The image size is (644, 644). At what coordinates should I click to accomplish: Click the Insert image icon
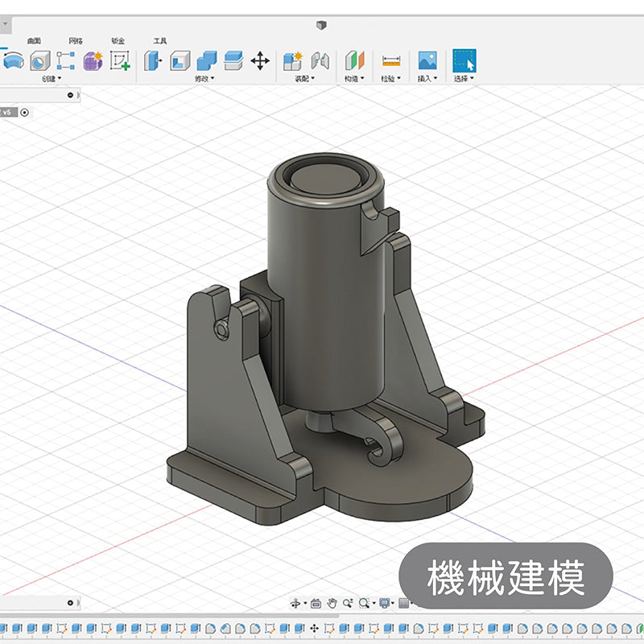(427, 60)
